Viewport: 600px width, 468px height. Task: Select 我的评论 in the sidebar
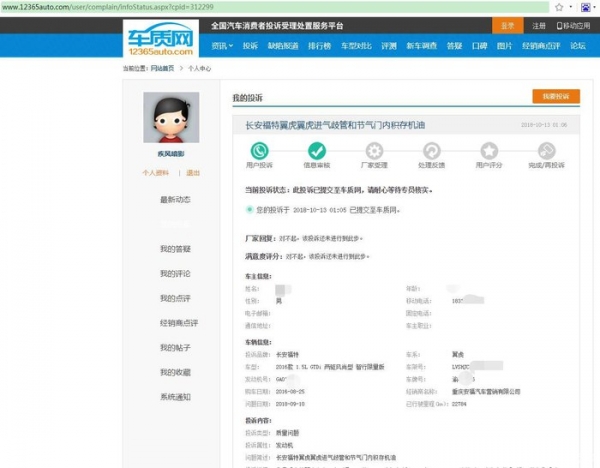175,274
